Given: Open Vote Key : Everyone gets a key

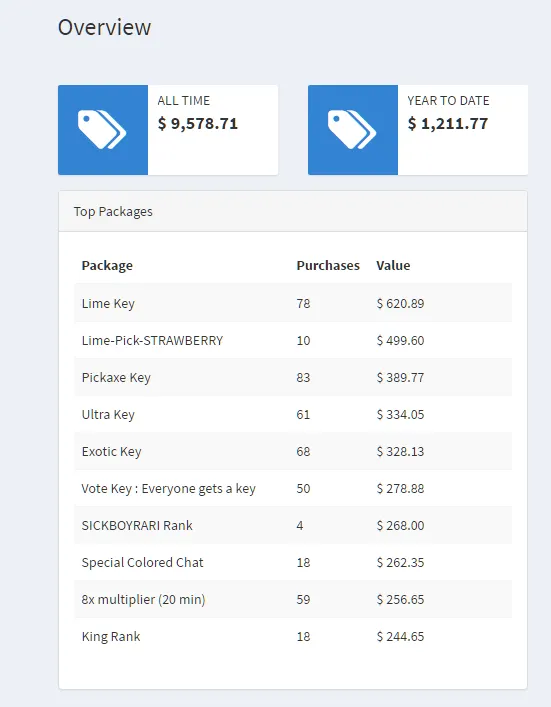Looking at the screenshot, I should coord(169,488).
